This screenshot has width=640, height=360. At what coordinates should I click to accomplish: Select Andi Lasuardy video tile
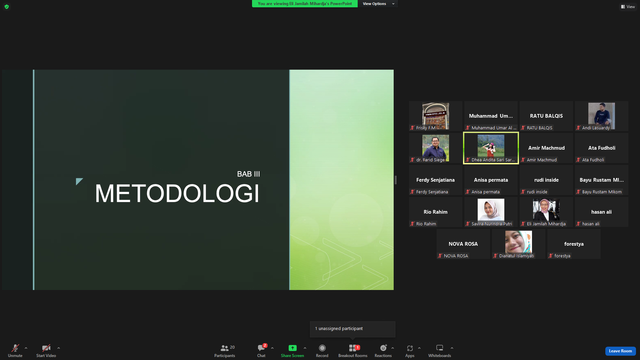click(601, 116)
